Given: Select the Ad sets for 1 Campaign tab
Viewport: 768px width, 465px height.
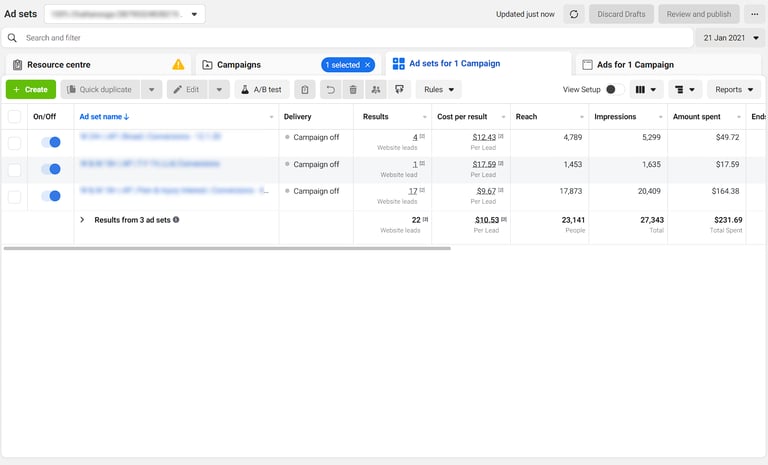Looking at the screenshot, I should 479,64.
